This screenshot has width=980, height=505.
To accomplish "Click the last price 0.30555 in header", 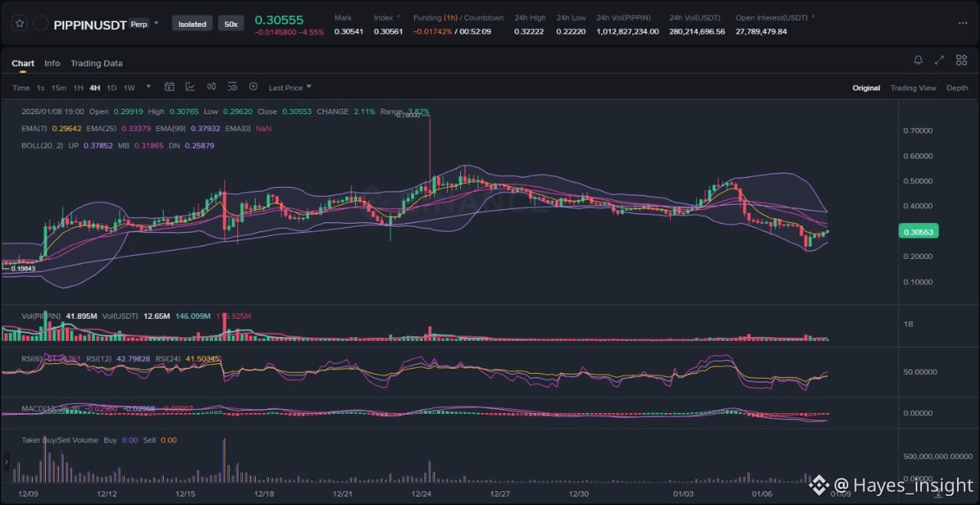I will tap(279, 20).
